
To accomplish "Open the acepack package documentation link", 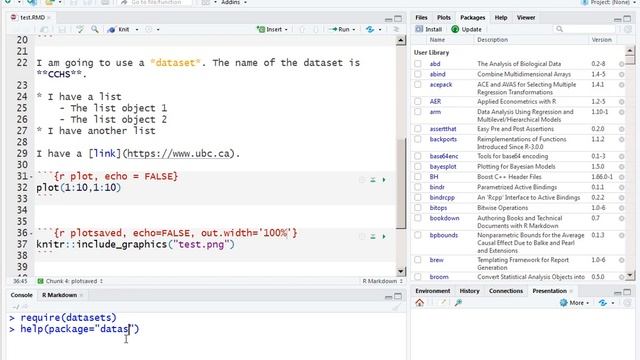I will [441, 84].
